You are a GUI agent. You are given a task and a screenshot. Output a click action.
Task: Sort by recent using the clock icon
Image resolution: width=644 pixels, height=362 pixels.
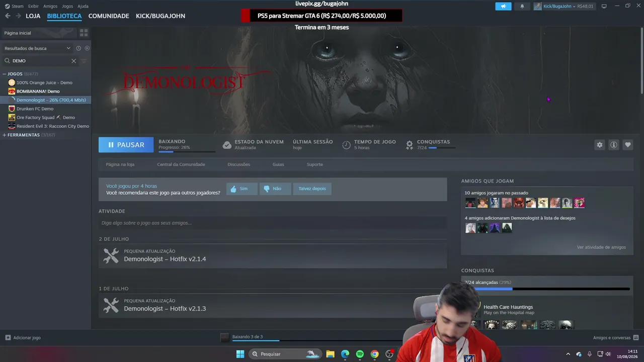[x=78, y=48]
